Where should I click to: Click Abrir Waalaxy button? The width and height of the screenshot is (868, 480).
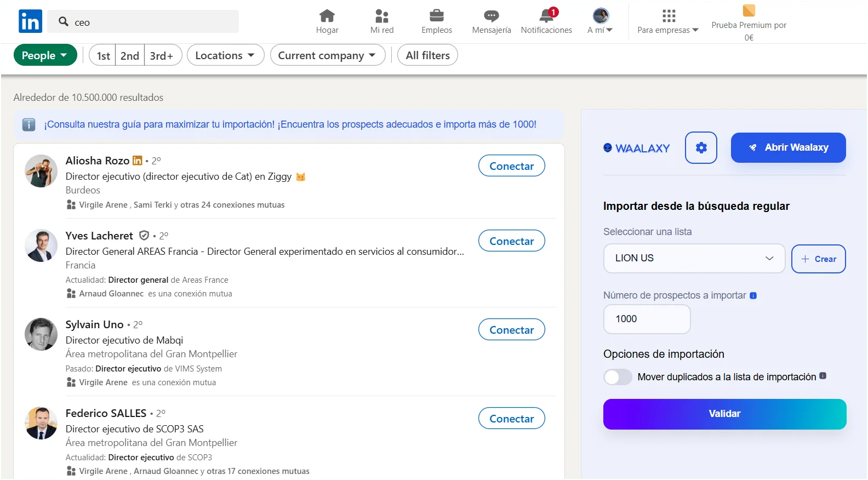(788, 147)
